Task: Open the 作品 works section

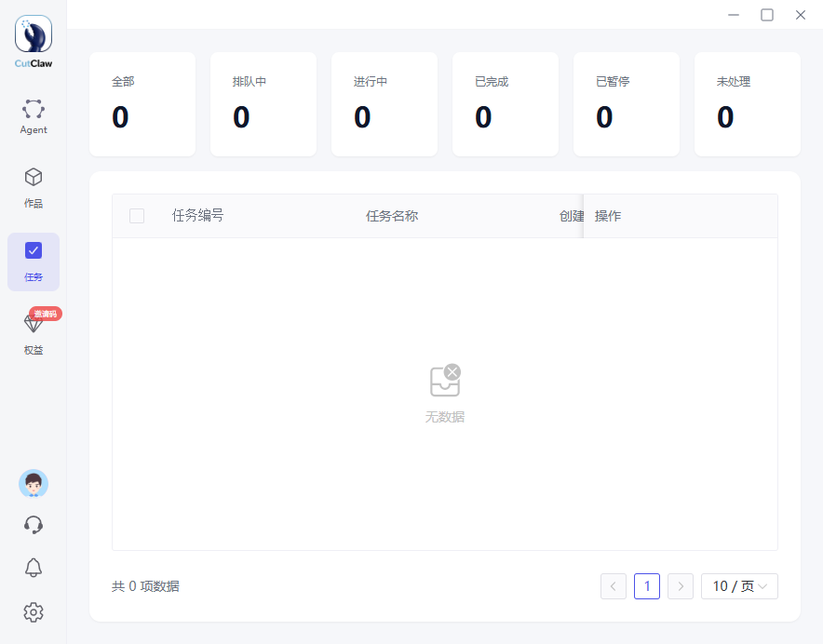Action: [34, 188]
